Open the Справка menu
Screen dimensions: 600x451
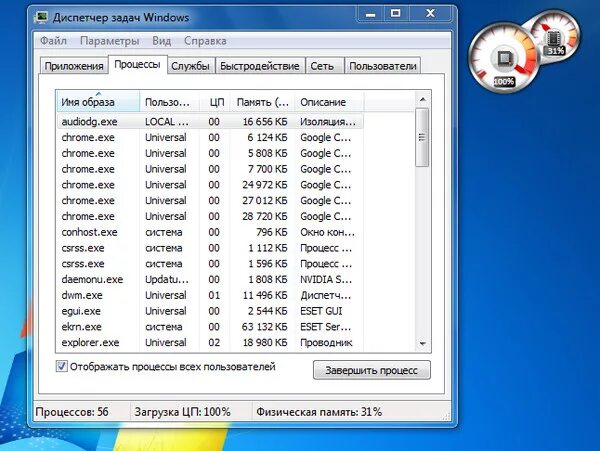[205, 41]
